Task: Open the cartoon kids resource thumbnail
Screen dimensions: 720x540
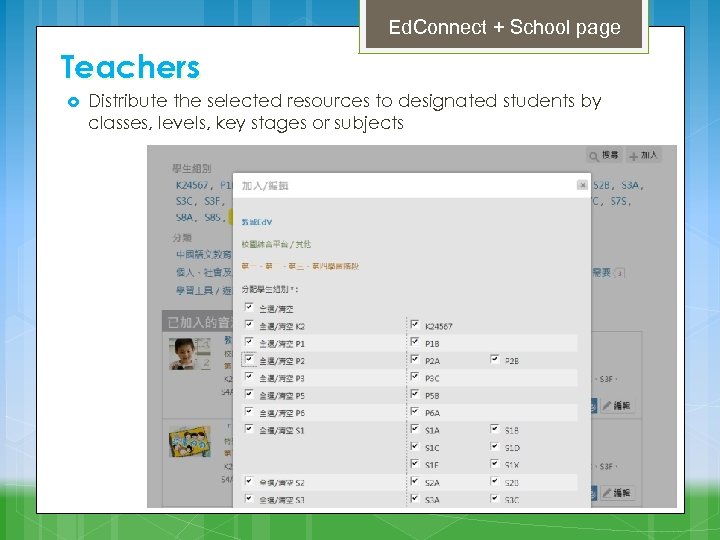Action: click(x=190, y=441)
